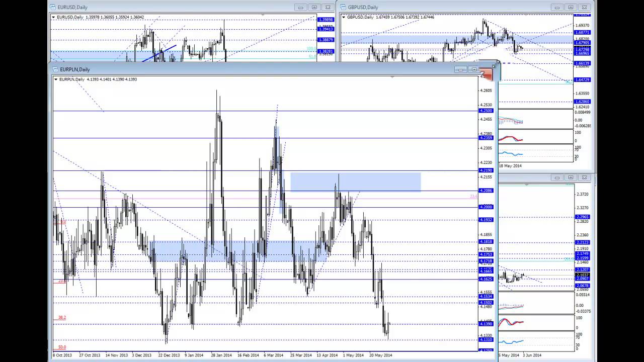Click the 22 Dec 2013 date label
644x362 pixels.
click(169, 355)
